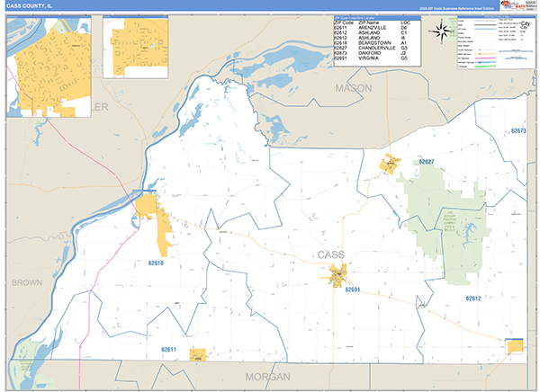540x392 pixels.
Task: Click the 62627 ZIP label on map
Action: pyautogui.click(x=427, y=162)
